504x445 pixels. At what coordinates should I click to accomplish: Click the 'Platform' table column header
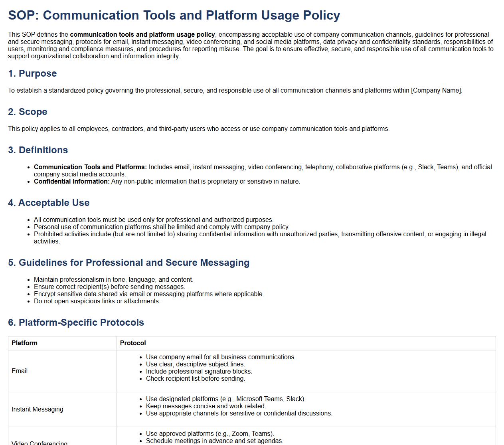[24, 343]
